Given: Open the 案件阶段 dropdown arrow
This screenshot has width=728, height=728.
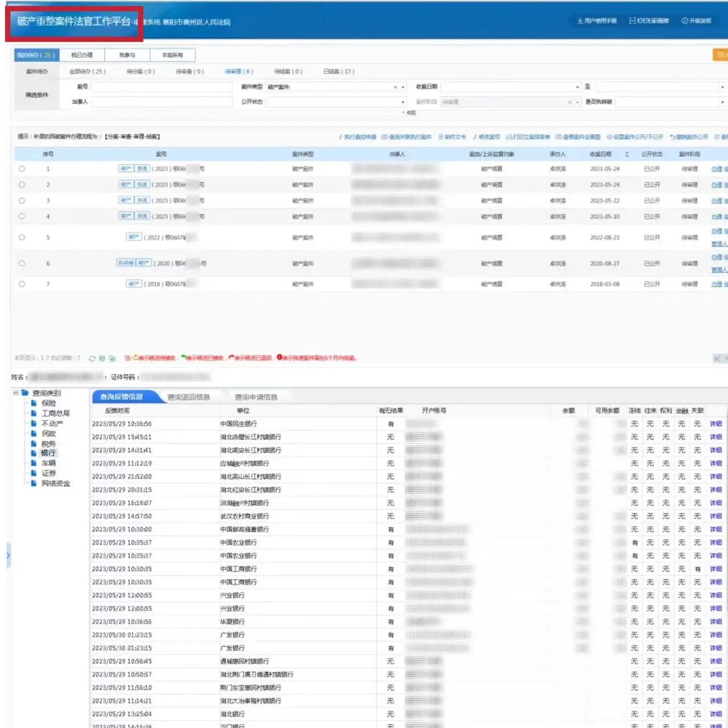Looking at the screenshot, I should pyautogui.click(x=578, y=102).
